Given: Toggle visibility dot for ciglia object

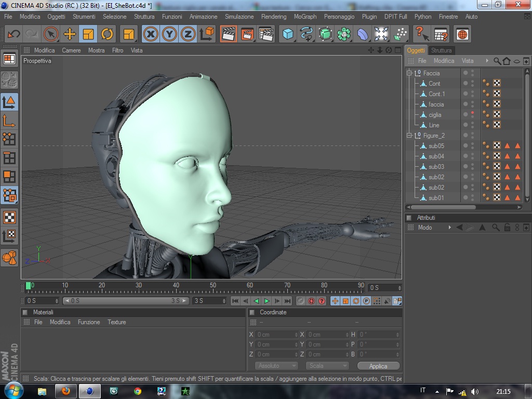Looking at the screenshot, I should tap(472, 113).
